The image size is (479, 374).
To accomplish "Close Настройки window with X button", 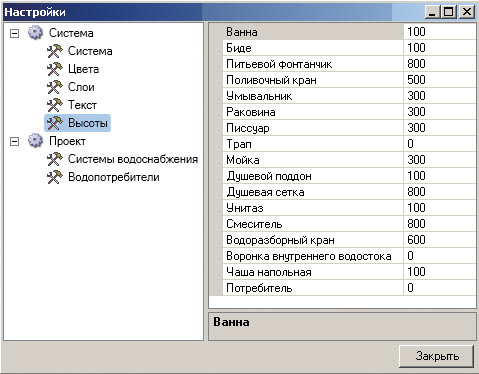I will (467, 12).
